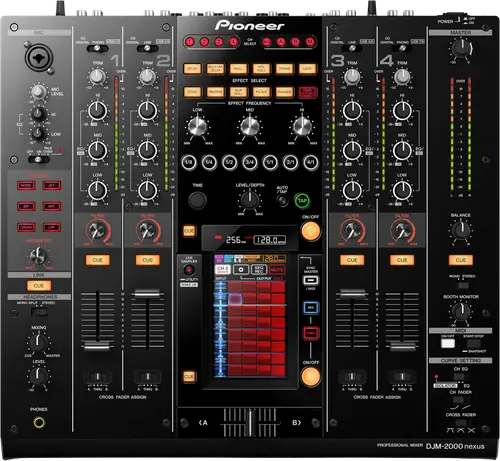Click the crossfader handle between A and B
Viewport: 500px width, 461px height.
[250, 423]
